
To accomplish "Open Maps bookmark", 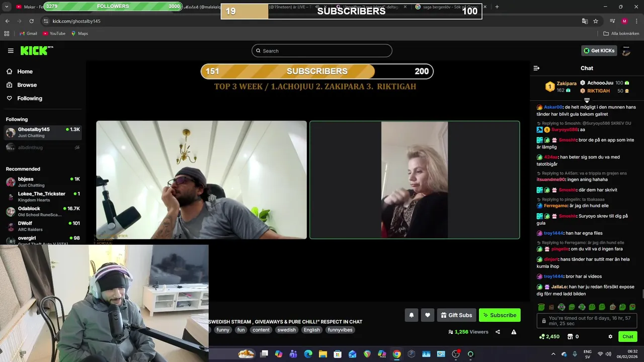I will click(x=79, y=34).
